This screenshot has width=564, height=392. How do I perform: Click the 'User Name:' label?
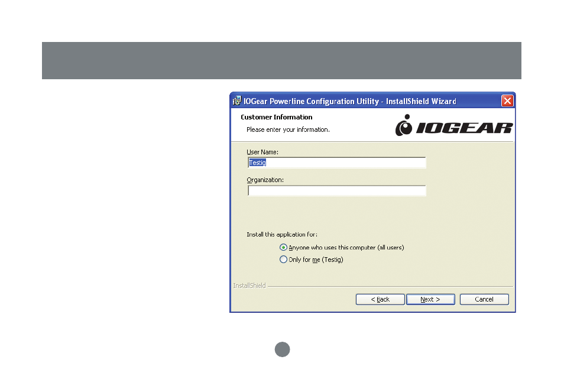coord(262,152)
